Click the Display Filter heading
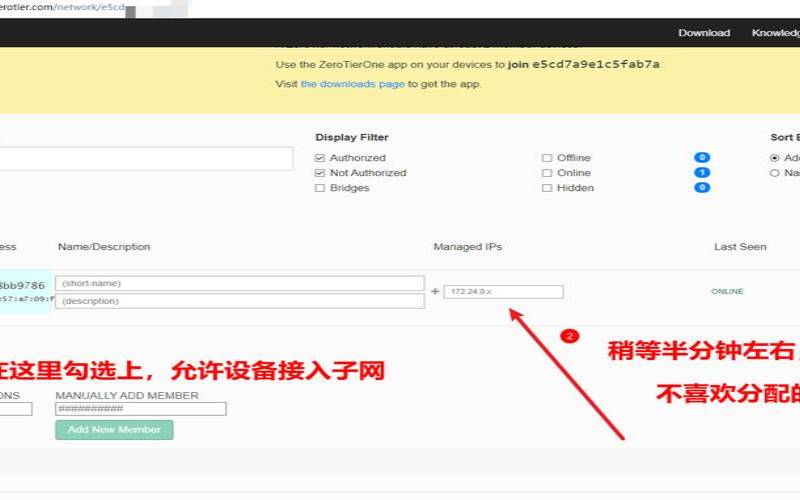This screenshot has width=800, height=500. pyautogui.click(x=352, y=137)
